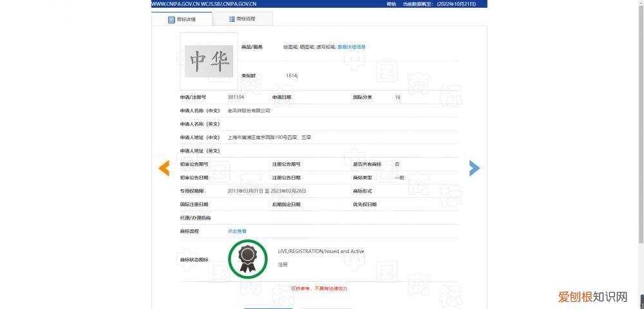Screen dimensions: 644x309
Task: Select similar group value 1614;
Action: [x=292, y=76]
